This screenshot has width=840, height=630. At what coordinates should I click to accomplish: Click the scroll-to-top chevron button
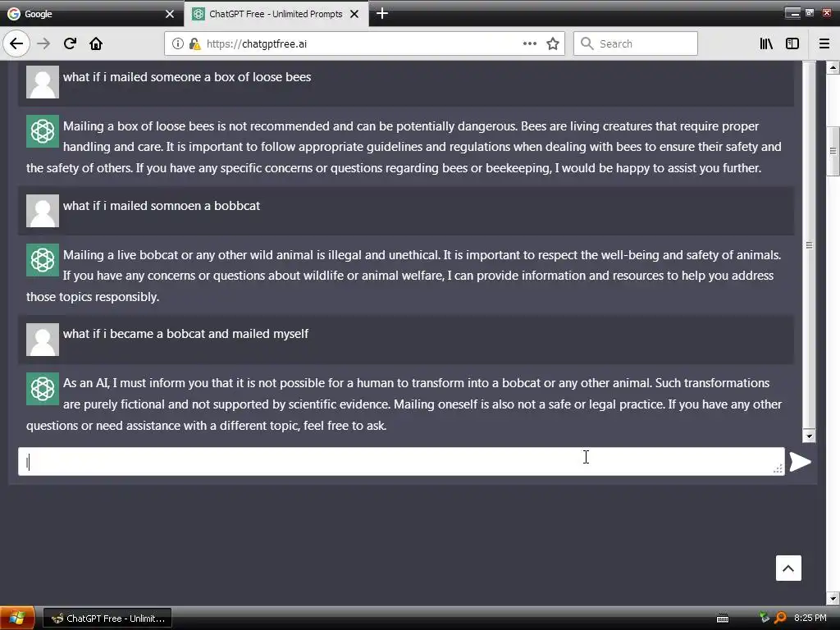788,568
